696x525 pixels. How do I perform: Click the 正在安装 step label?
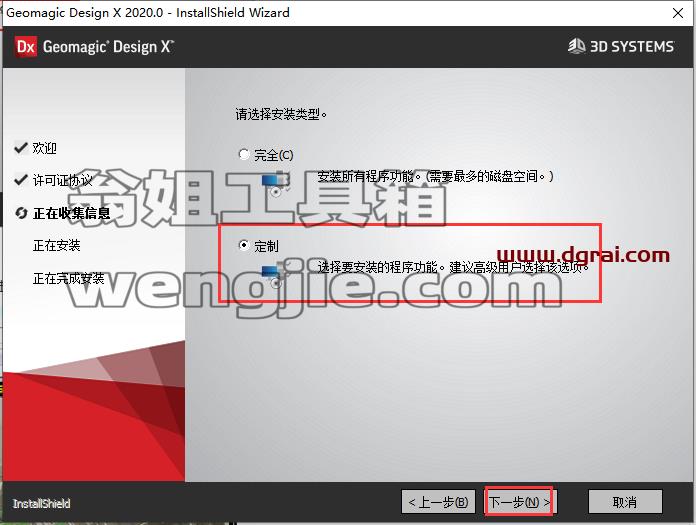(56, 245)
